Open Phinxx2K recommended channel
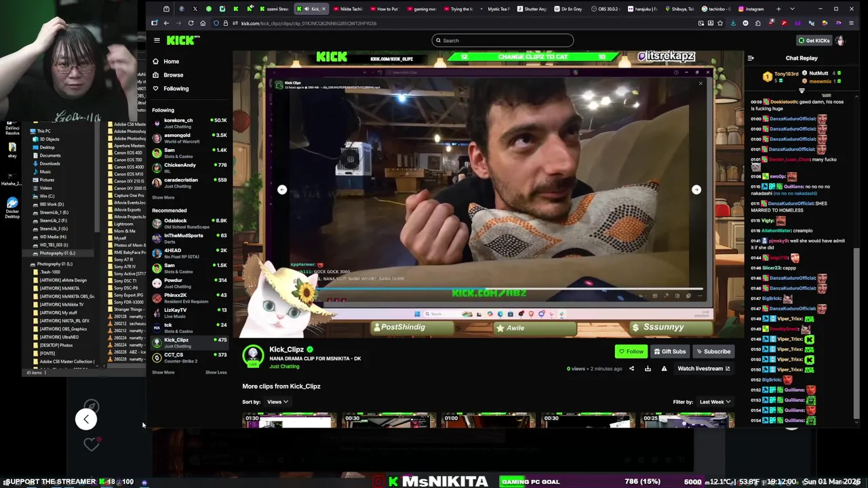The image size is (868, 488). pos(189,298)
